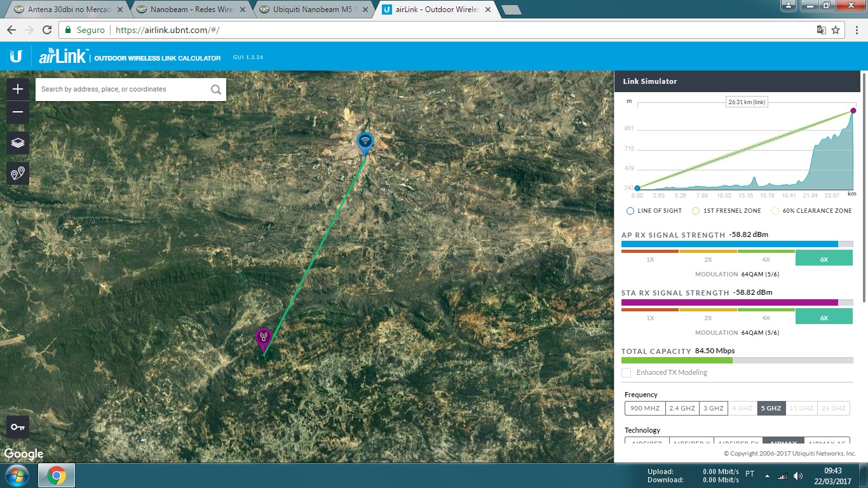Screen dimensions: 868x488
Task: Select the airLink - Outdoor Wireless tab
Action: (x=437, y=10)
